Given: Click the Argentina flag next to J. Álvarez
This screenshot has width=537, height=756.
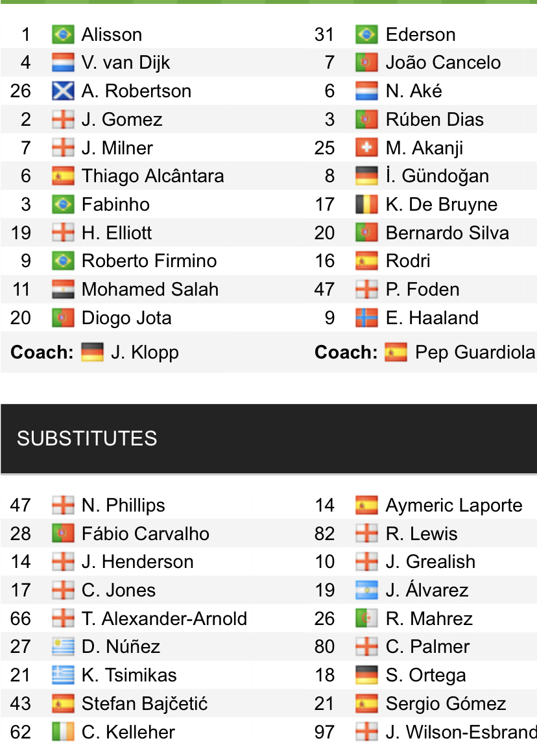Looking at the screenshot, I should coord(366,590).
